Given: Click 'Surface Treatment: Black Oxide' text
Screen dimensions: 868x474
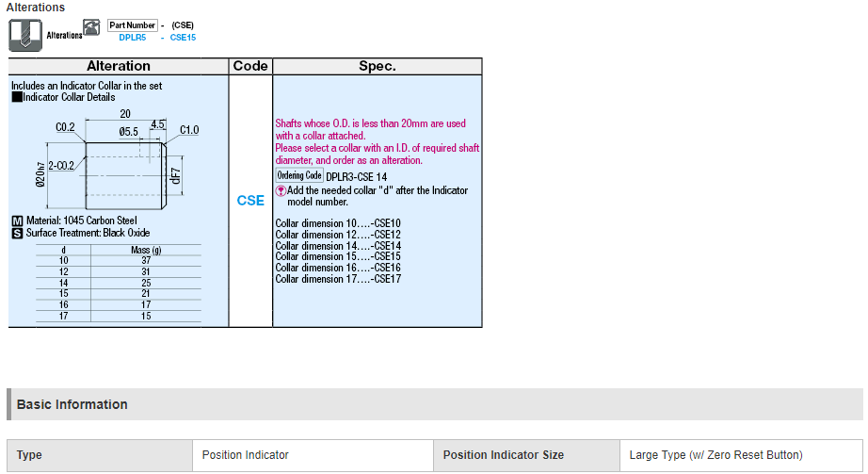Looking at the screenshot, I should (88, 234).
